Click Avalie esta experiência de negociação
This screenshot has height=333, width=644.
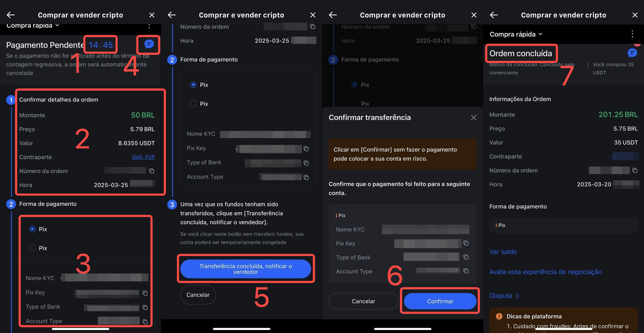coord(545,272)
